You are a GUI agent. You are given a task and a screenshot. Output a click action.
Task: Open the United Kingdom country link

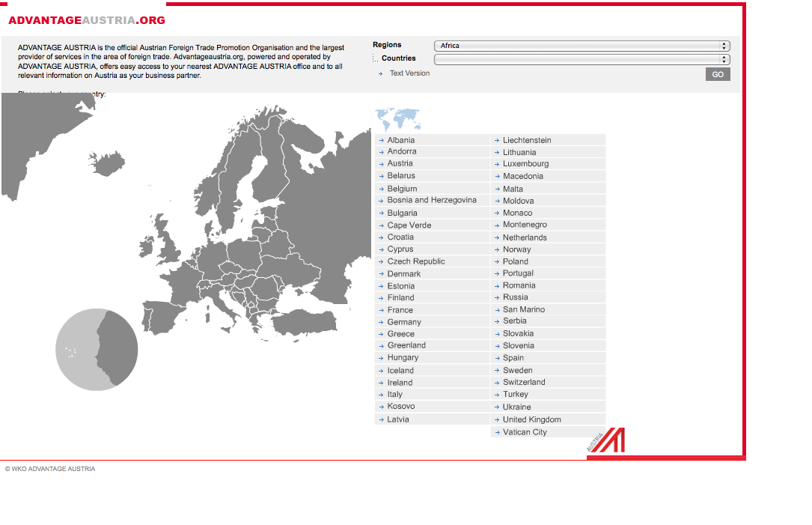532,419
